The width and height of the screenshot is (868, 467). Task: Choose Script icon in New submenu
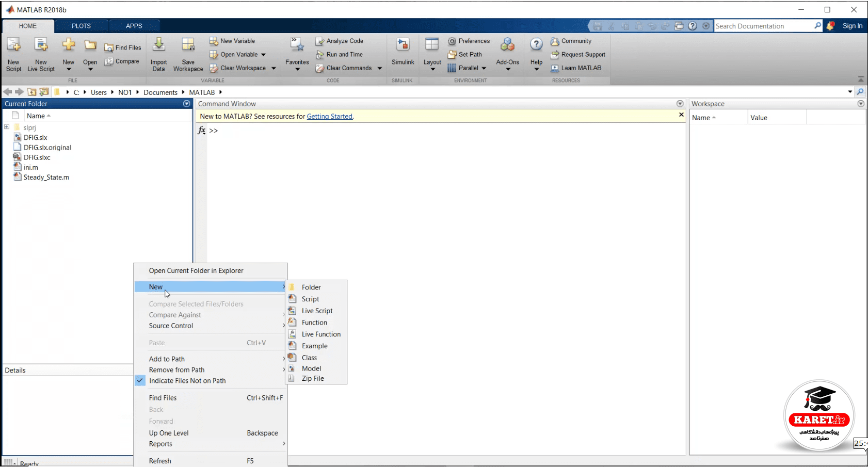point(292,299)
